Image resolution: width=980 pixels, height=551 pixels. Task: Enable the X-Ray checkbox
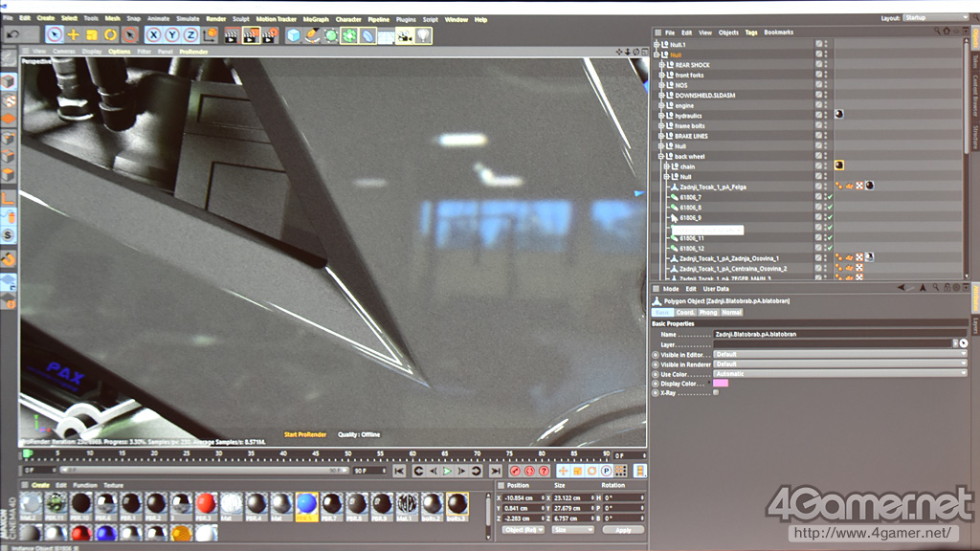point(716,393)
